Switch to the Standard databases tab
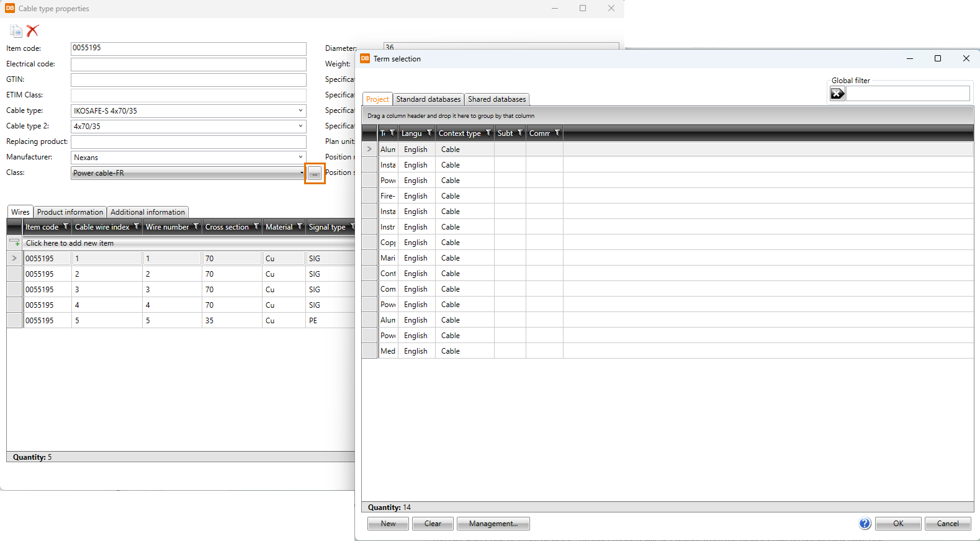The height and width of the screenshot is (541, 980). [428, 99]
